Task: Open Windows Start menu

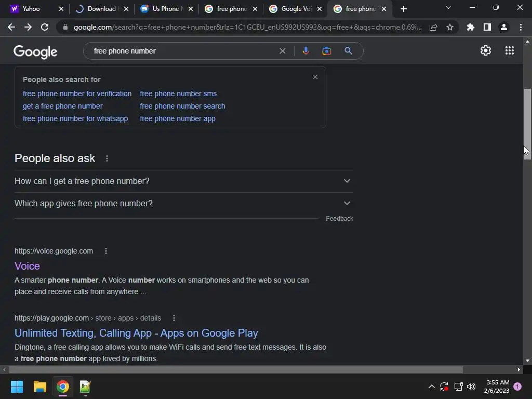Action: (x=17, y=387)
